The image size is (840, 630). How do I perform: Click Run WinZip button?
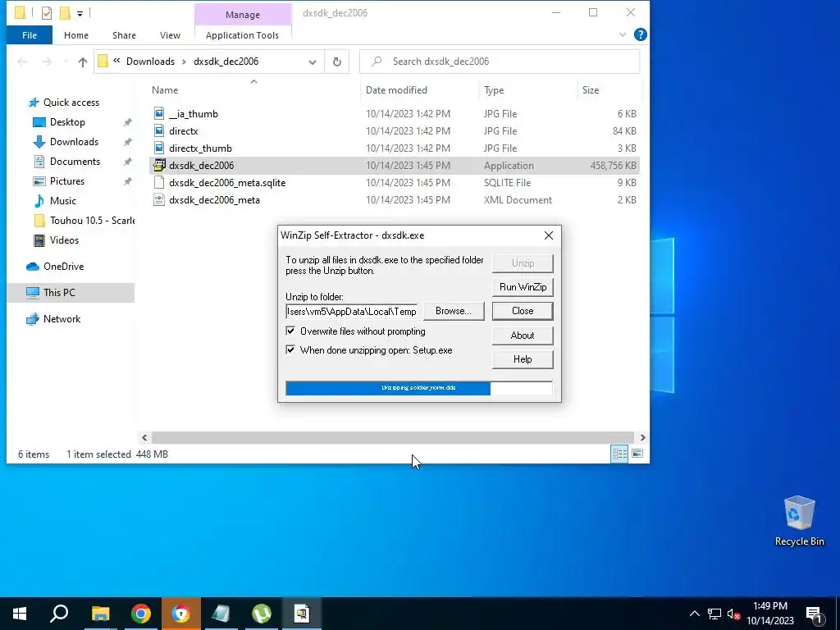(x=523, y=287)
